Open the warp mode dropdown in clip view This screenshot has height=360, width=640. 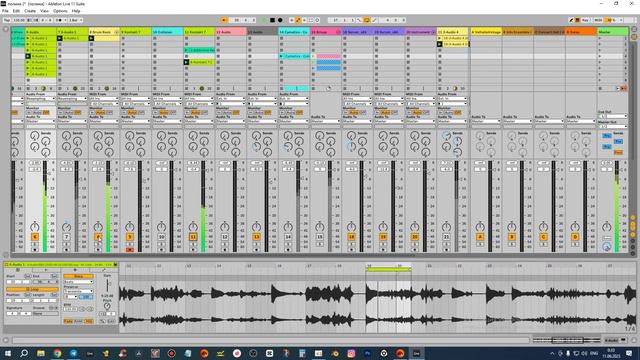tap(78, 282)
